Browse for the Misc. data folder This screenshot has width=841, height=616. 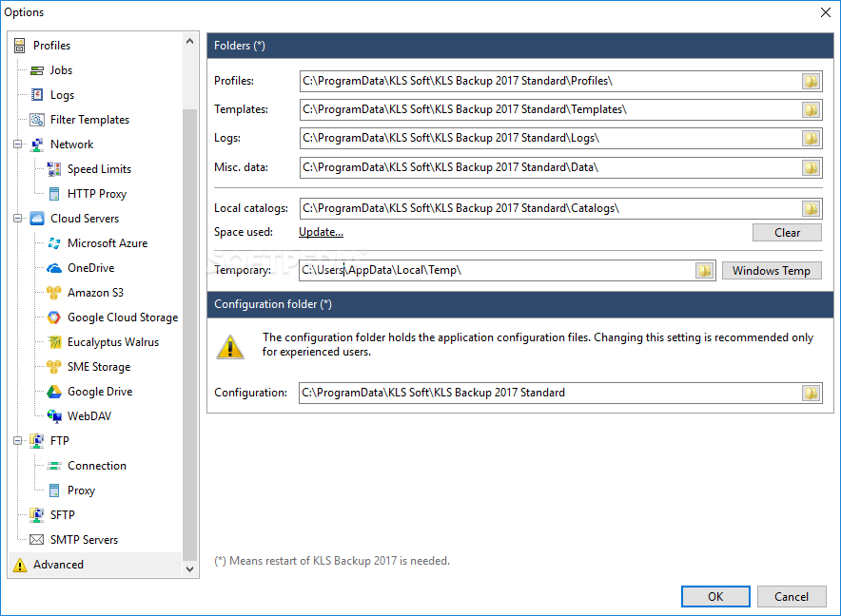pyautogui.click(x=811, y=167)
